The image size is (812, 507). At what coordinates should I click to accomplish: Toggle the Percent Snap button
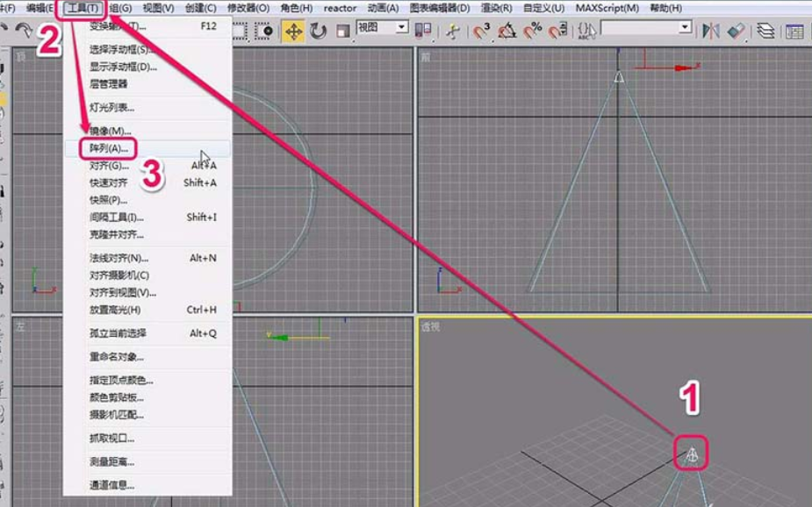point(532,32)
